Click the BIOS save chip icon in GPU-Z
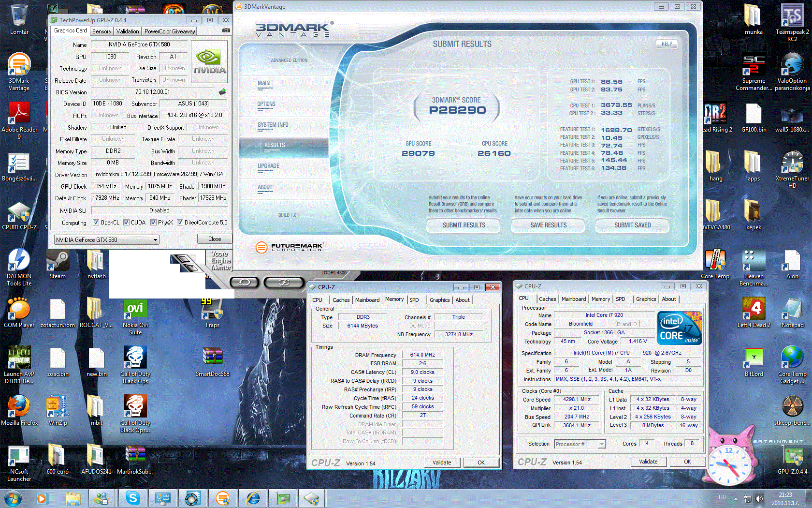This screenshot has height=508, width=812. tap(222, 91)
